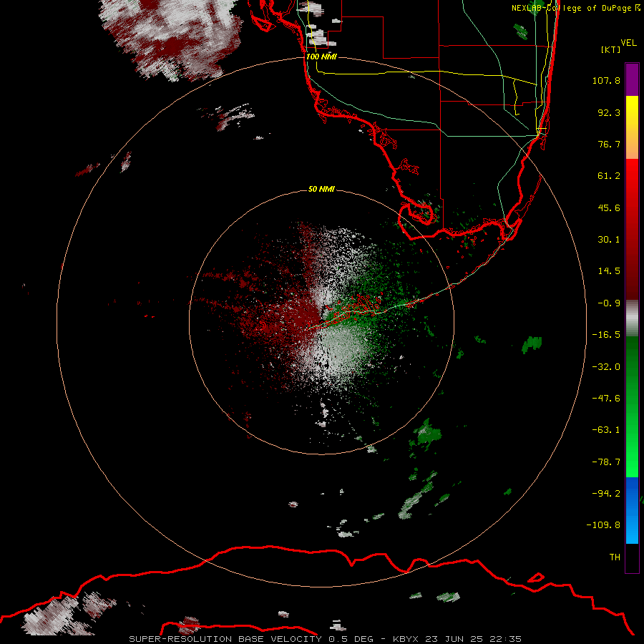Screen dimensions: 644x644
Task: Click the 100 NMI range ring label
Action: click(321, 57)
